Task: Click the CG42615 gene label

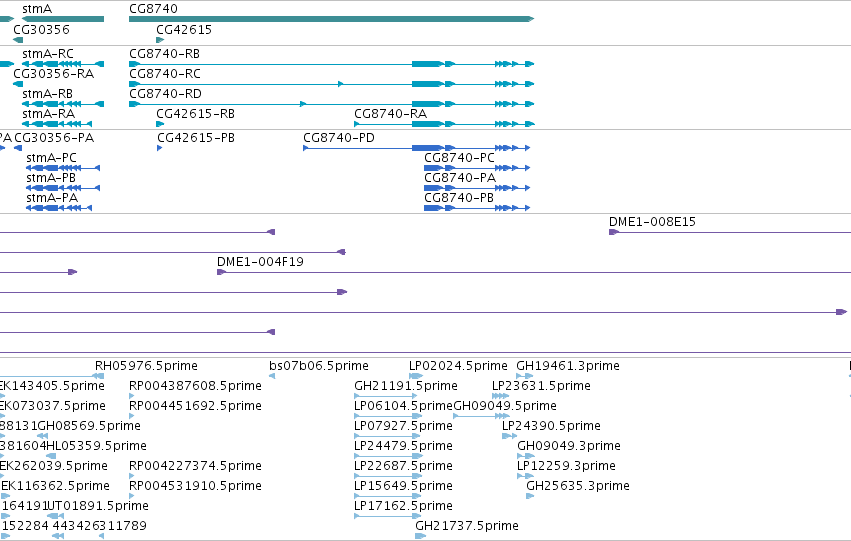Action: click(x=184, y=29)
